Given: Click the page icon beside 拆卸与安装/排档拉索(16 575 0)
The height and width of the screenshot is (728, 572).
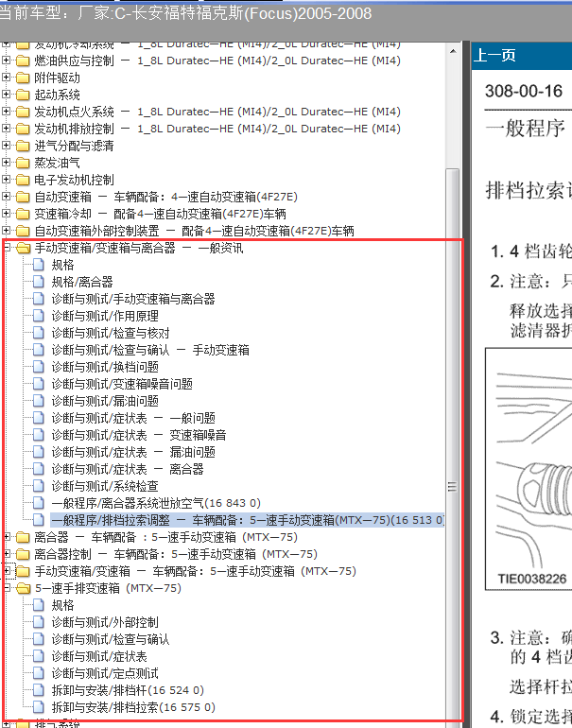Looking at the screenshot, I should click(x=39, y=707).
